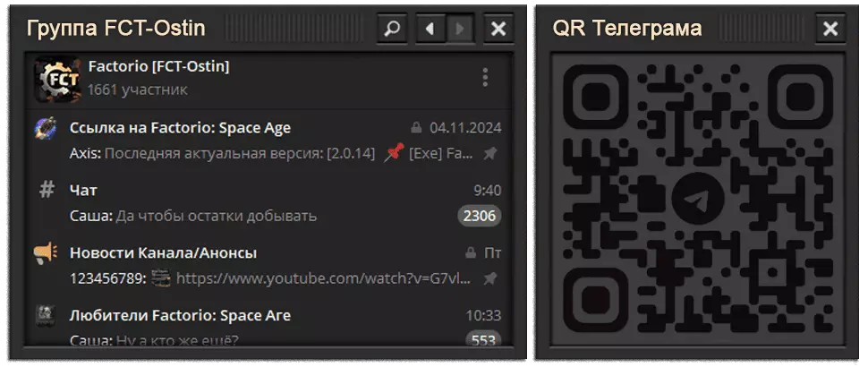Close the QR Телеграма window
Image resolution: width=868 pixels, height=367 pixels.
830,29
